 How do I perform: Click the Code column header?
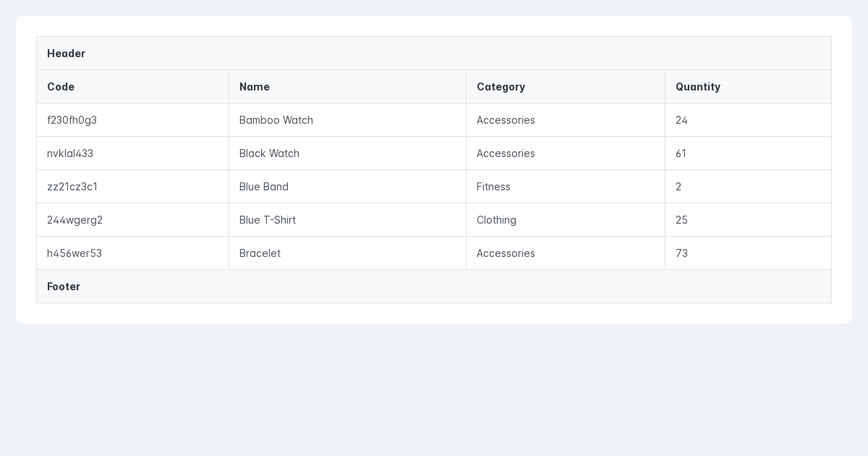tap(61, 87)
